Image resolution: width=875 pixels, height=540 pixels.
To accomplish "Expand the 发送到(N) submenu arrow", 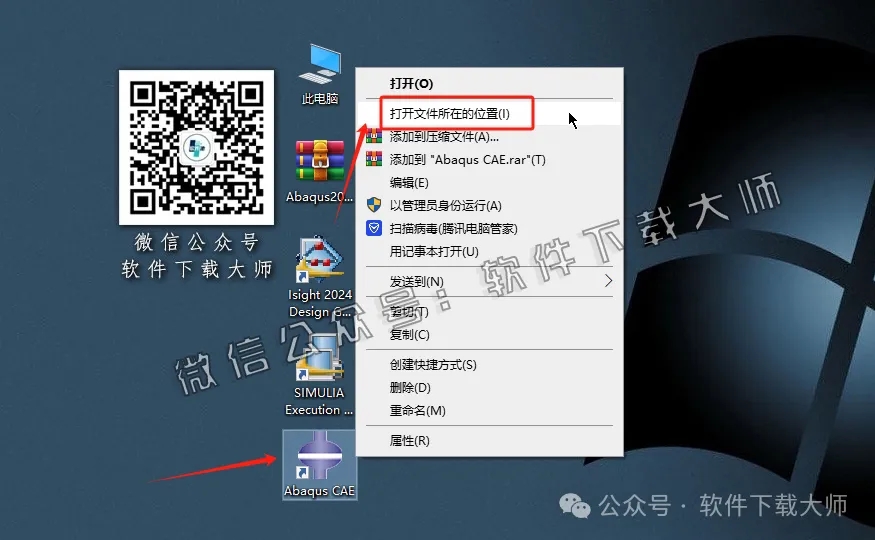I will pos(608,281).
